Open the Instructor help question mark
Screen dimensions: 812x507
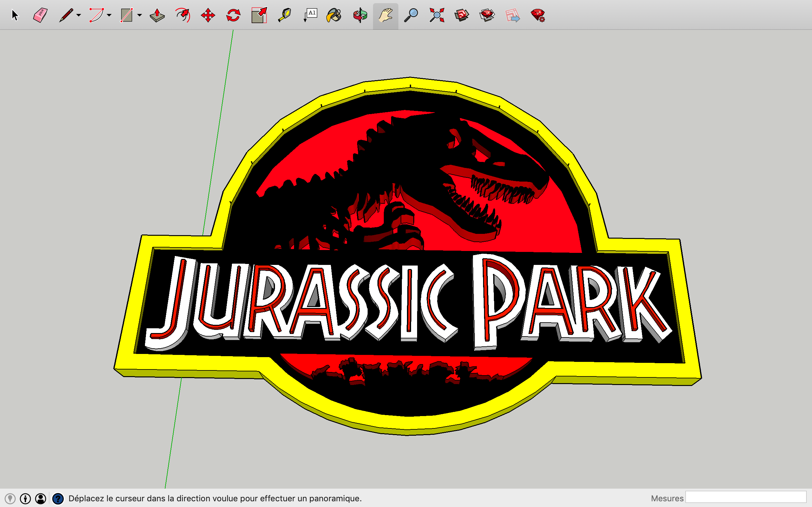coord(58,499)
